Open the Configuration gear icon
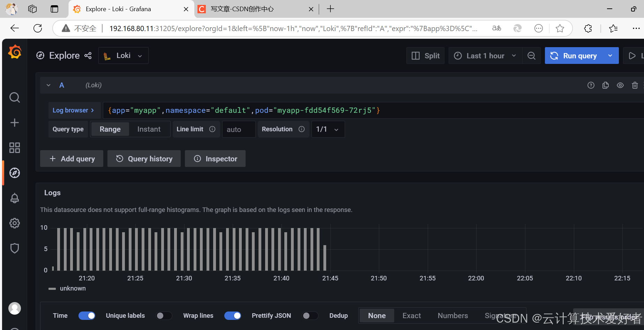 (15, 223)
